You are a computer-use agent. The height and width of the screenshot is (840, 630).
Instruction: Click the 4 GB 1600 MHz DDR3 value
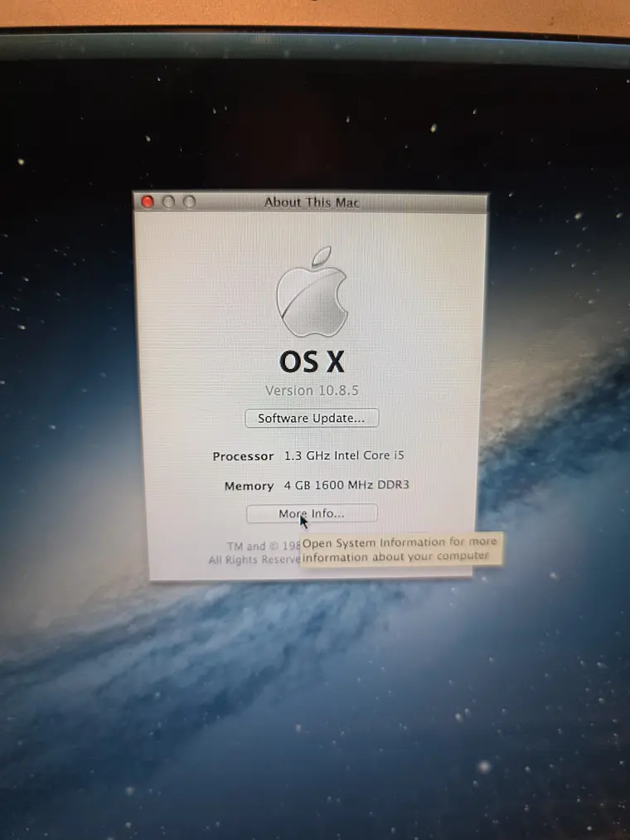coord(346,485)
